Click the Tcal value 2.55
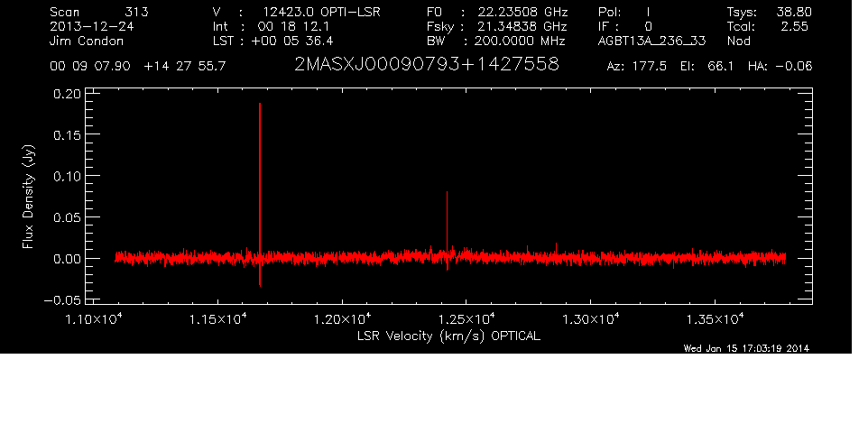 tap(794, 26)
